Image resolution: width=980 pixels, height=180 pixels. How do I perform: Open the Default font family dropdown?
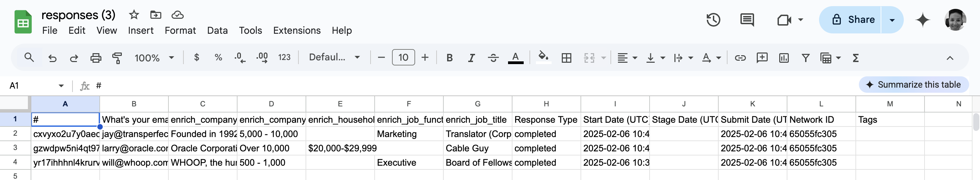coord(334,57)
